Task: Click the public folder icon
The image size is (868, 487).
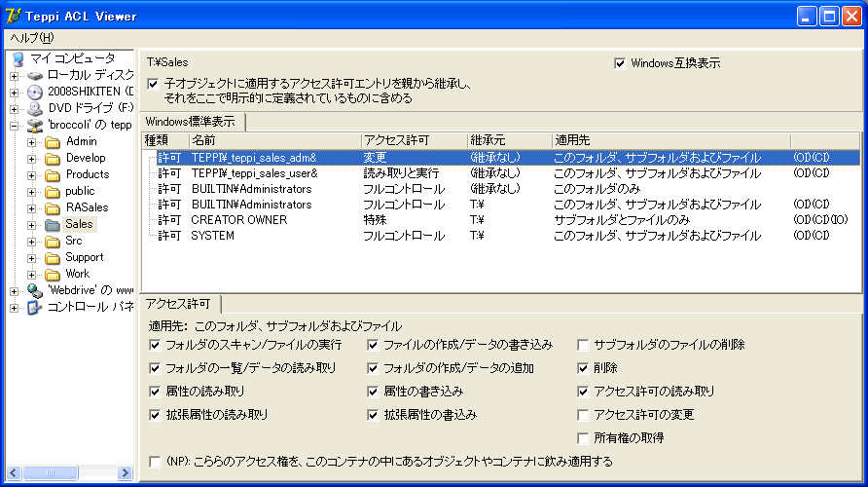Action: (x=53, y=192)
